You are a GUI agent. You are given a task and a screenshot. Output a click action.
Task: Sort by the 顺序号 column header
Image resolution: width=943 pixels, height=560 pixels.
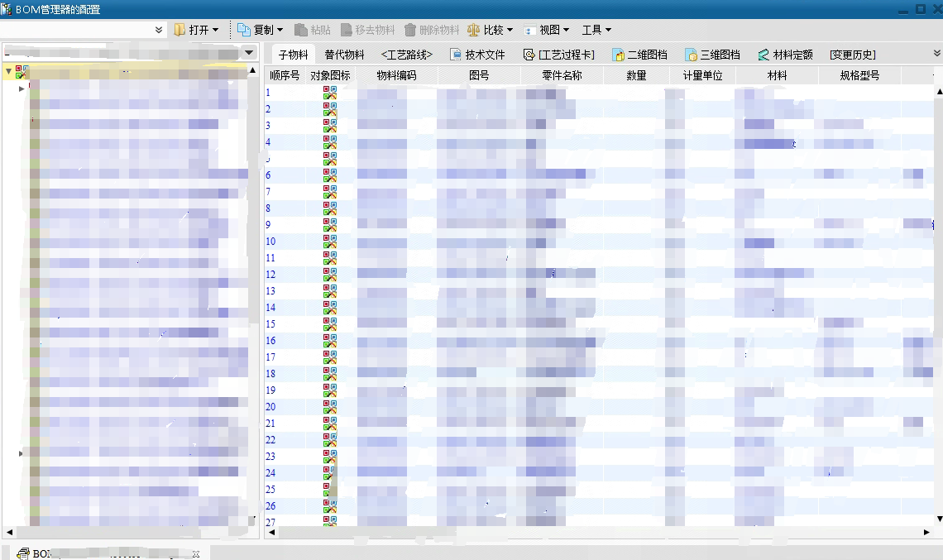point(285,75)
